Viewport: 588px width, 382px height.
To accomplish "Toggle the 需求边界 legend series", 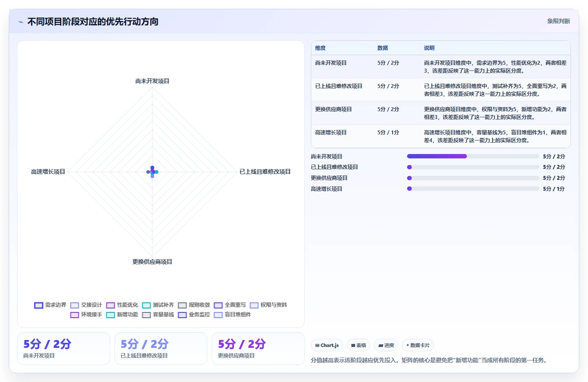I will (x=50, y=305).
